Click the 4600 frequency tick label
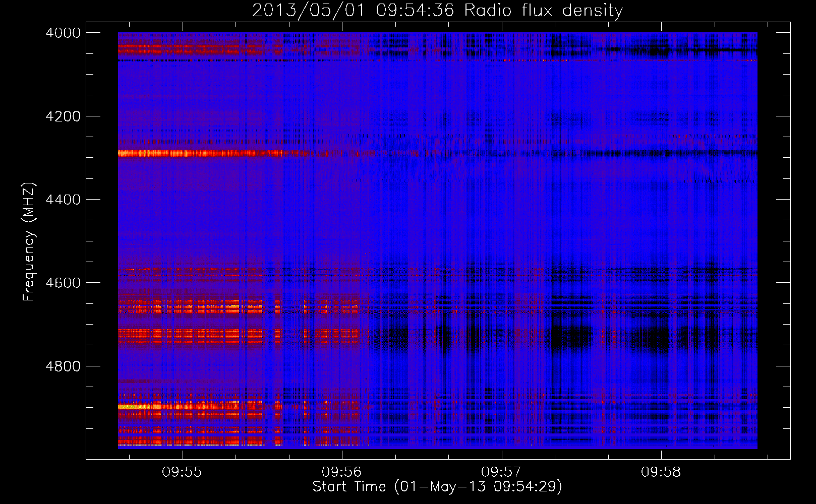Viewport: 816px width, 504px height. pyautogui.click(x=63, y=283)
